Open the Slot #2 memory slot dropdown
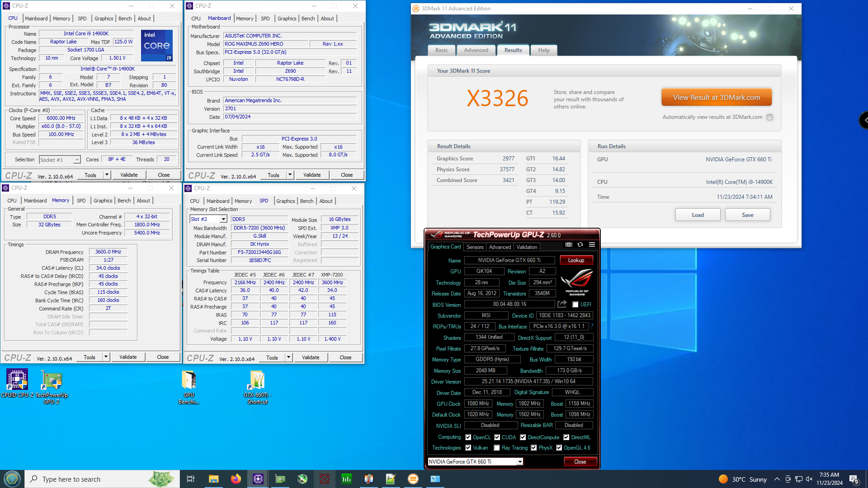Screen dimensions: 868x488 (223, 219)
